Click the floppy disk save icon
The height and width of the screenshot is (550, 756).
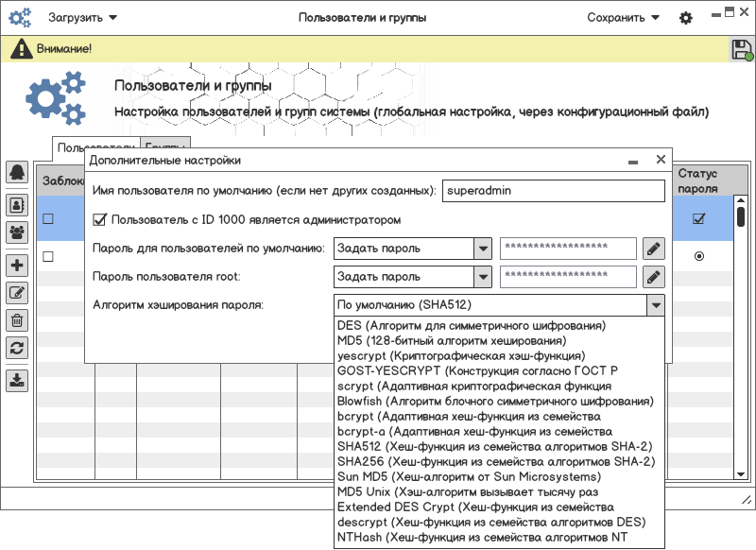click(742, 50)
